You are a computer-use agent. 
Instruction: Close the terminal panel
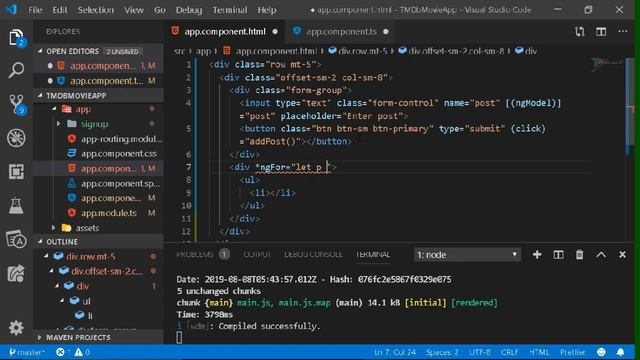622,255
